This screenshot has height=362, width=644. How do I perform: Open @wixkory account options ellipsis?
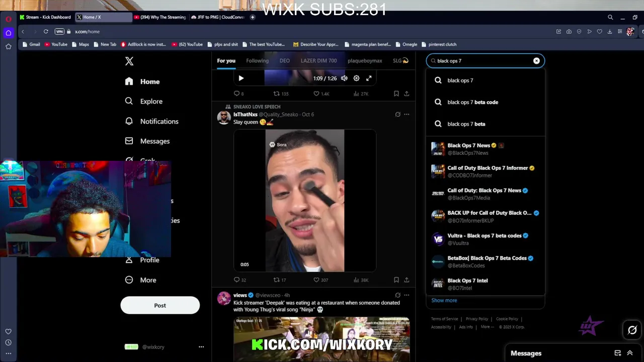coord(201,347)
